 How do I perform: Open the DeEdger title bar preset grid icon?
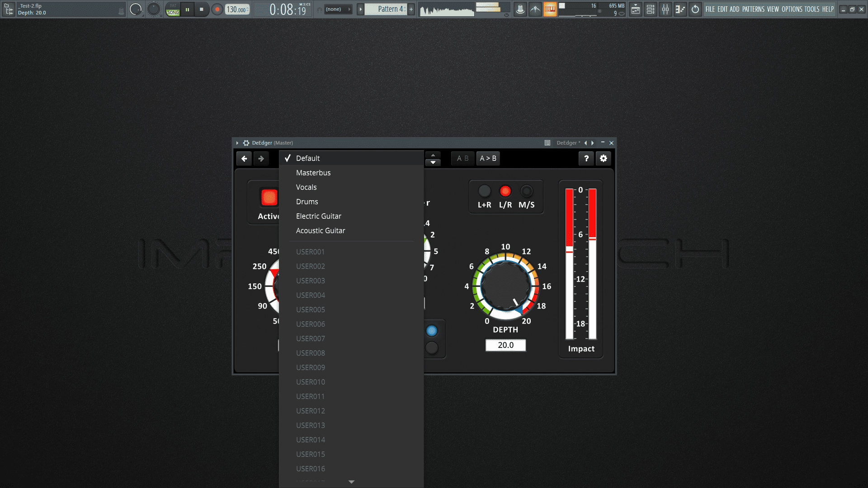547,143
